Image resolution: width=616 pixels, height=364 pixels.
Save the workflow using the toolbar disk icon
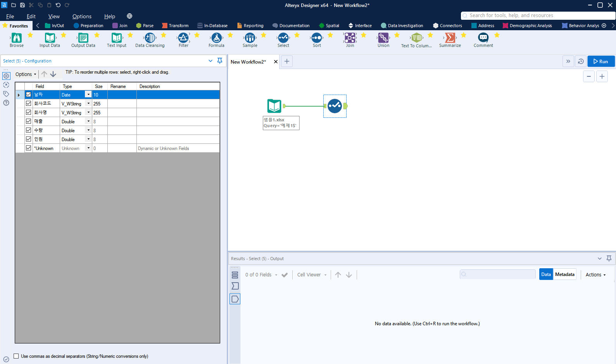(x=22, y=5)
